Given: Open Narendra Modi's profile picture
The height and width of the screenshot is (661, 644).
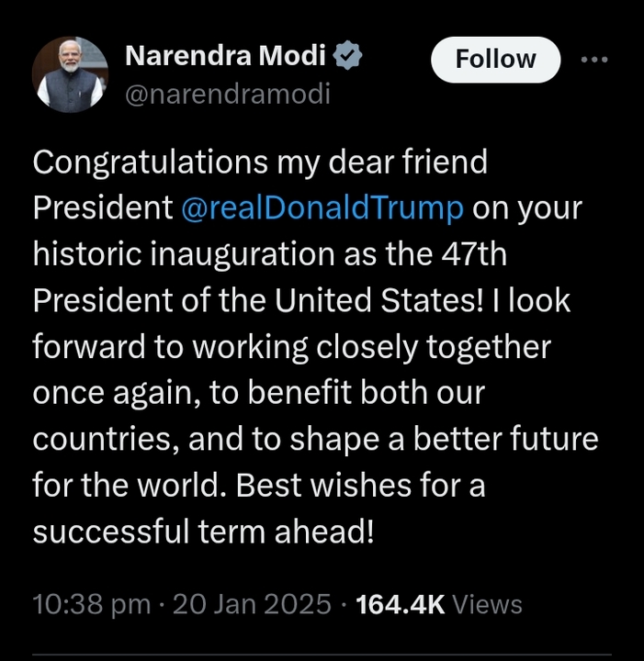Looking at the screenshot, I should pos(70,74).
